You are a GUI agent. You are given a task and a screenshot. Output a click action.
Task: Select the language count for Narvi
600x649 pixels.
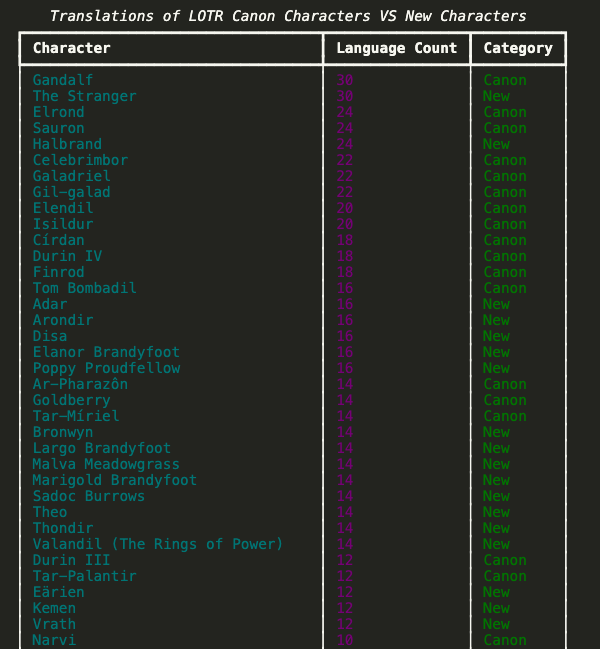(x=345, y=640)
